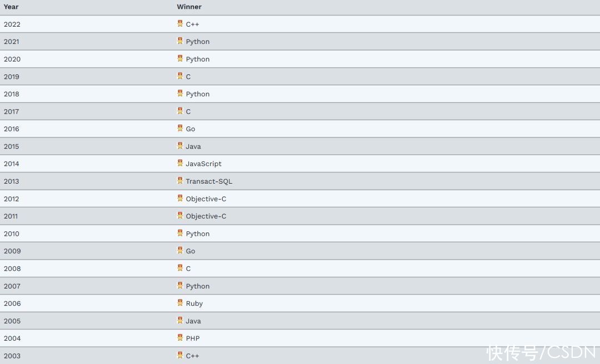The image size is (600, 364).
Task: Click the medal icon next to 2019 C
Action: click(x=180, y=75)
